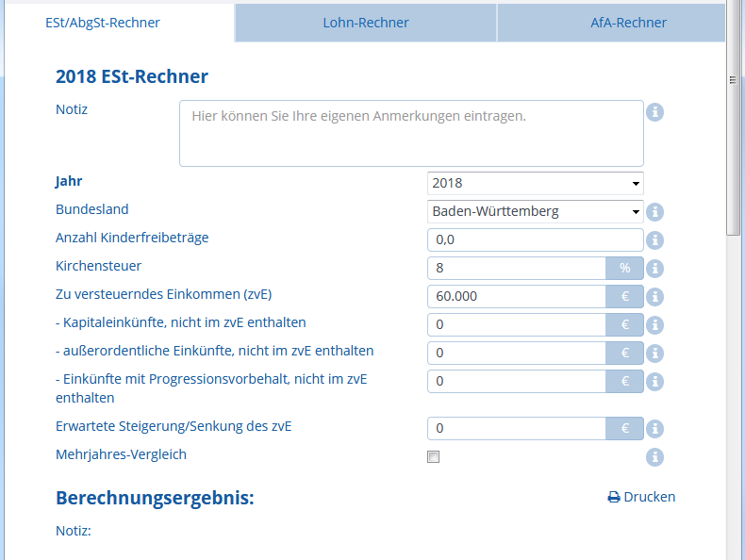Image resolution: width=745 pixels, height=560 pixels.
Task: Click euro addon of Progressionsvorbehalt field
Action: click(625, 382)
